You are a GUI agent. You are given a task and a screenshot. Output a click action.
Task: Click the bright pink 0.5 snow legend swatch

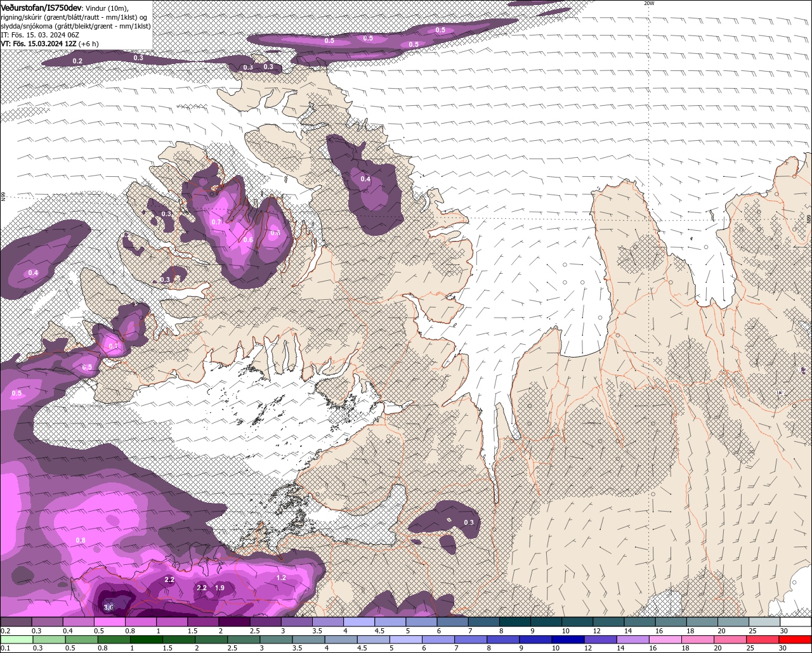(109, 622)
